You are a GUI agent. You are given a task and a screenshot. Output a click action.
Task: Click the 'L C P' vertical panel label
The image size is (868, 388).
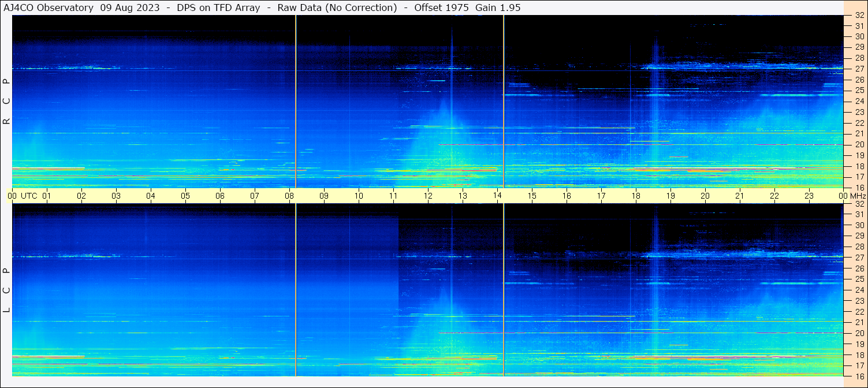pos(7,290)
